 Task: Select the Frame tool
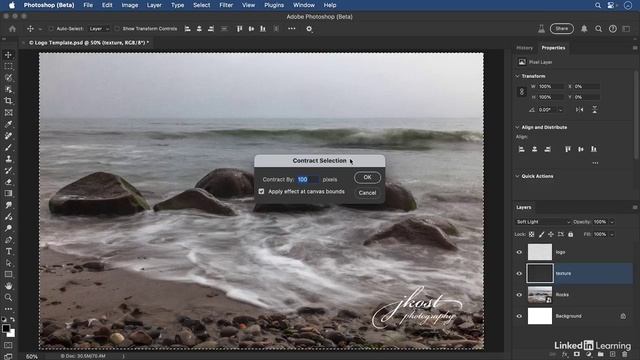[8, 113]
